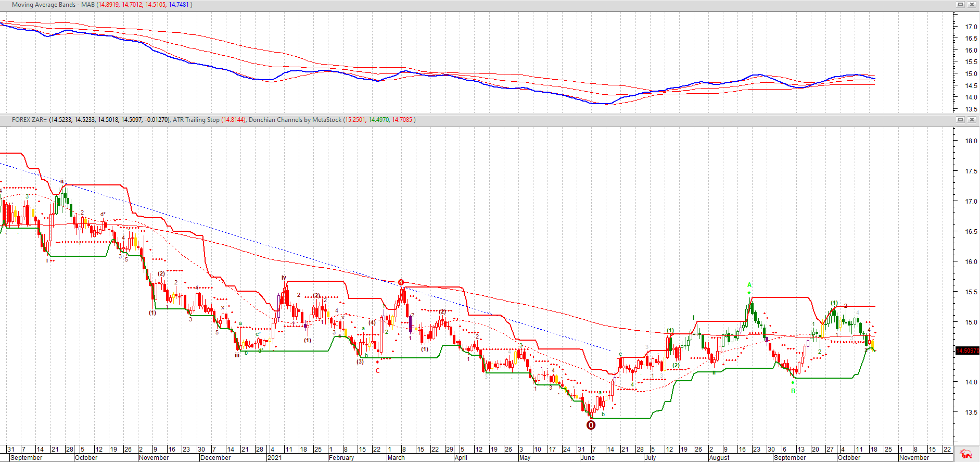Select the green B wave label
Viewport: 980px width, 462px height.
[793, 391]
